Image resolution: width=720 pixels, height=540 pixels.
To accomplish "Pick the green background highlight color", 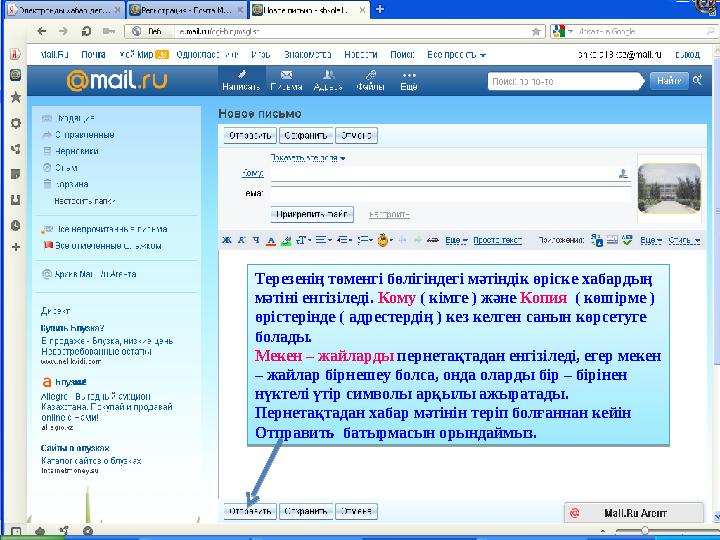I will point(286,240).
